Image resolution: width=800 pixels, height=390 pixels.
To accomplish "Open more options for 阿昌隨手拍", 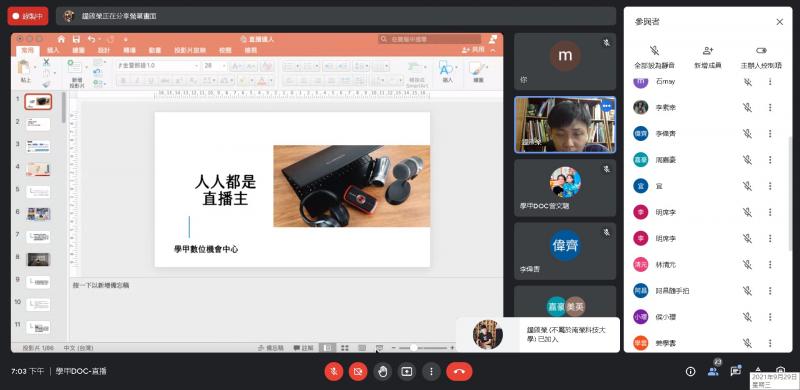I will click(770, 290).
